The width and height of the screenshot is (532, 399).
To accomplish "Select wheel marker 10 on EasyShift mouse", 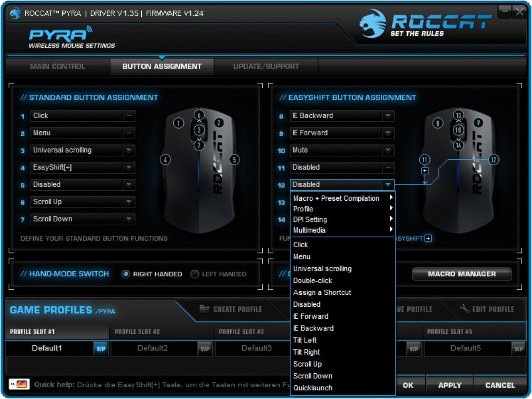I will [458, 130].
